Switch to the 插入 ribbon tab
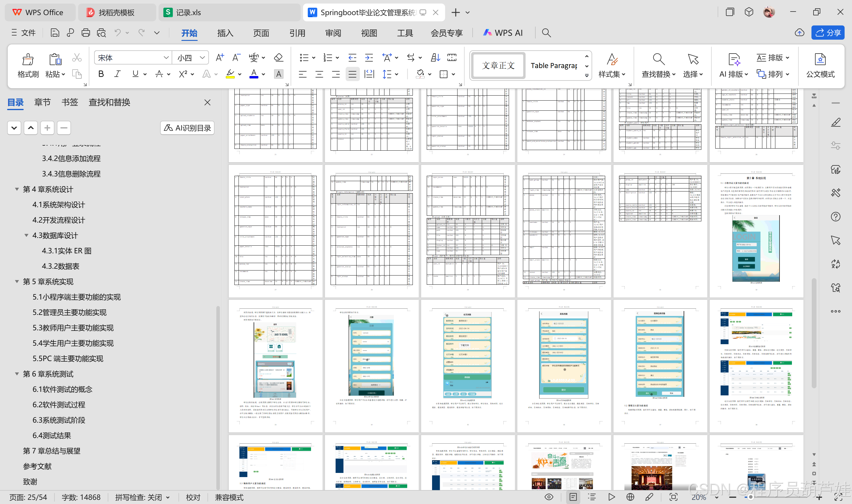Image resolution: width=852 pixels, height=504 pixels. tap(225, 33)
